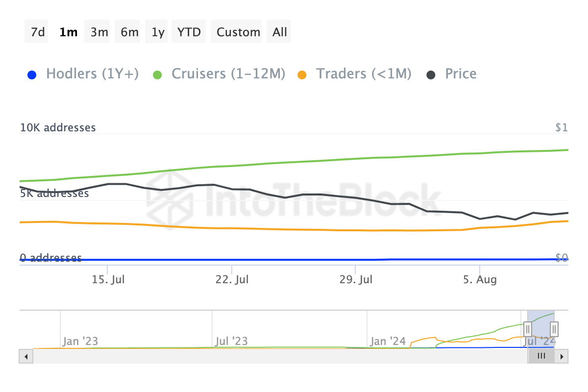The image size is (588, 392).
Task: Toggle Hodlers (1Y+) series visibility
Action: coord(92,74)
